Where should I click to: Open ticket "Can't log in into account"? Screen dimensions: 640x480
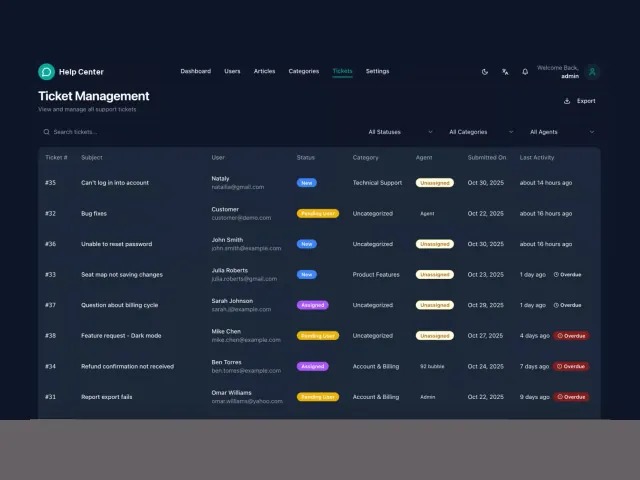click(x=115, y=183)
